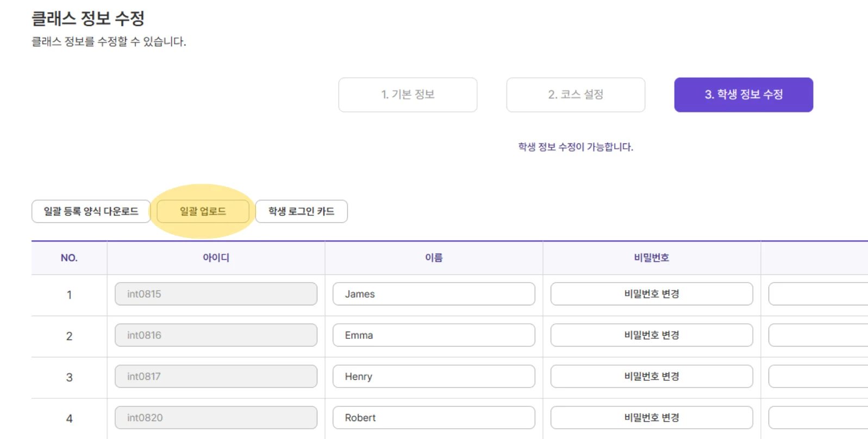The height and width of the screenshot is (439, 868).
Task: Click the int0815 ID field
Action: point(216,294)
